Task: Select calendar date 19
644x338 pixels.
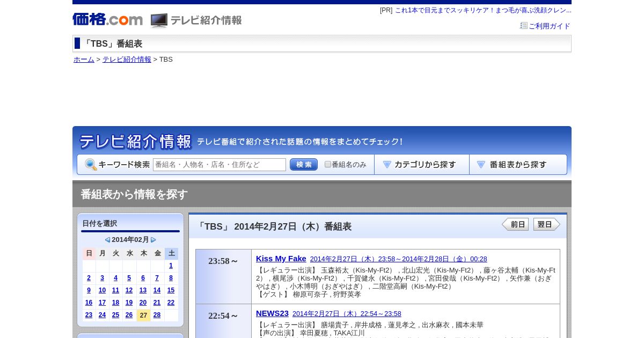Action: tap(129, 303)
